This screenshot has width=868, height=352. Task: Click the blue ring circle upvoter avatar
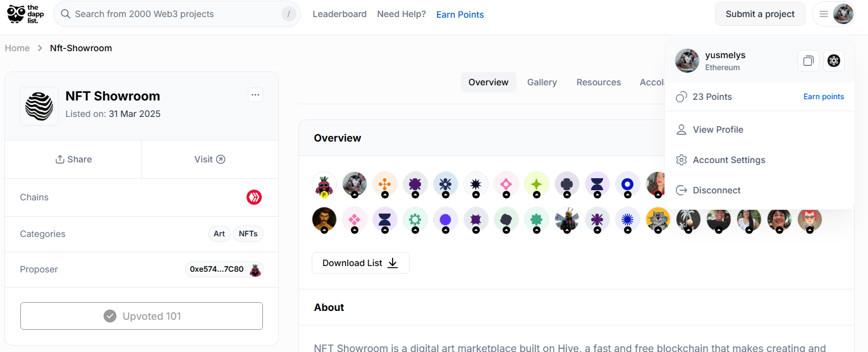point(628,185)
